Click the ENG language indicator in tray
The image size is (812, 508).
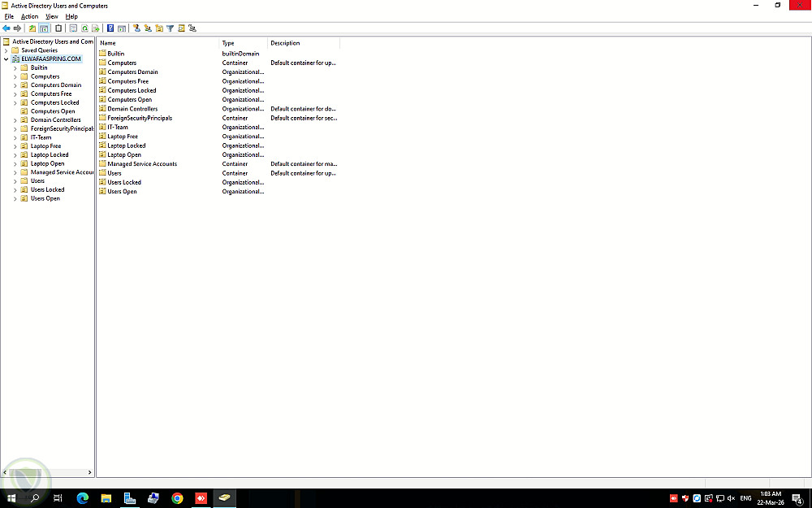click(x=745, y=498)
